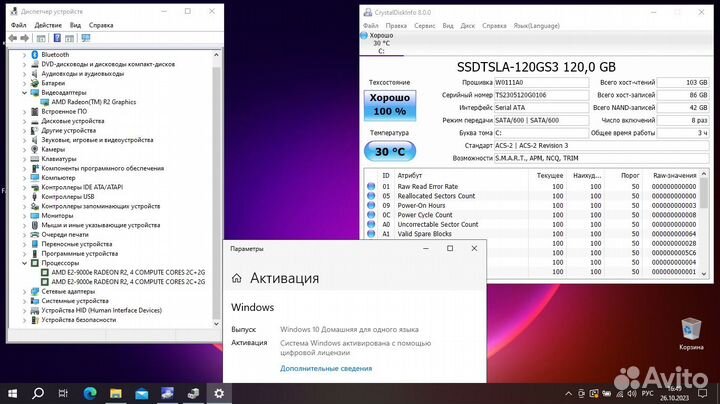
Task: Click status circle for Power Cycle Count
Action: (371, 215)
